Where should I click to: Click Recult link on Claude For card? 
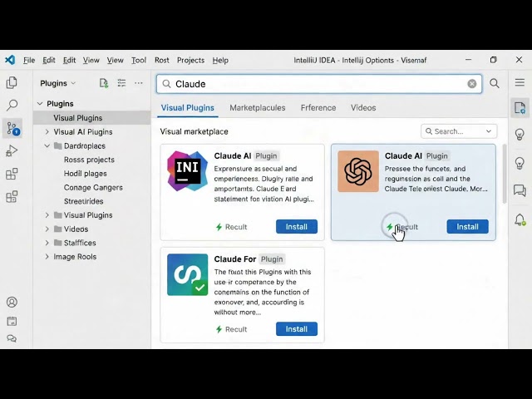click(x=232, y=329)
